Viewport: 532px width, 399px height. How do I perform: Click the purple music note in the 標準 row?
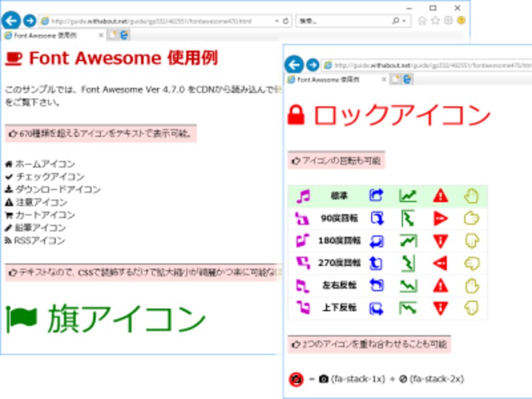(x=303, y=196)
